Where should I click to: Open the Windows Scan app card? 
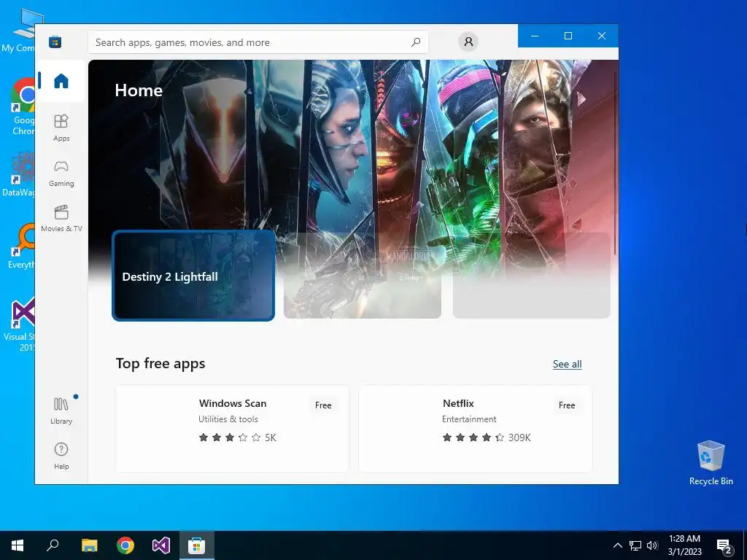tap(232, 429)
